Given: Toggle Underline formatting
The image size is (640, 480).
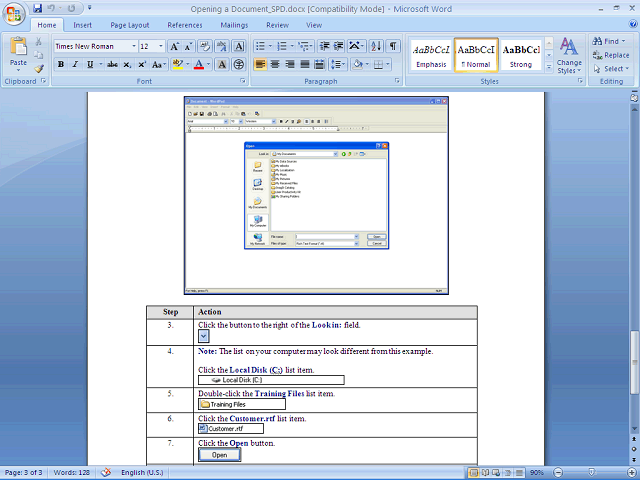Looking at the screenshot, I should [x=90, y=64].
